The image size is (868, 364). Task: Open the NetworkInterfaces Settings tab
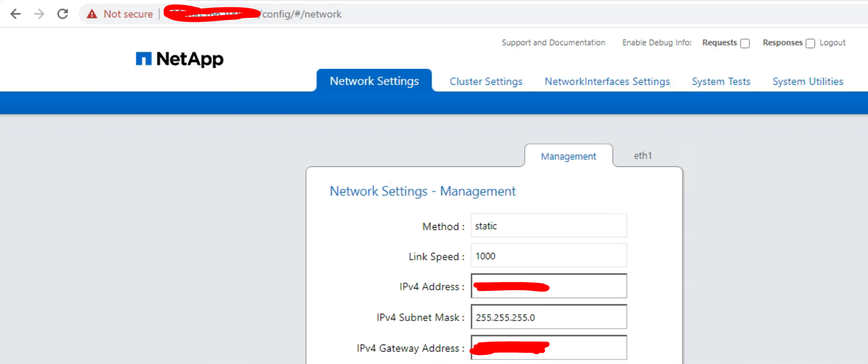607,82
